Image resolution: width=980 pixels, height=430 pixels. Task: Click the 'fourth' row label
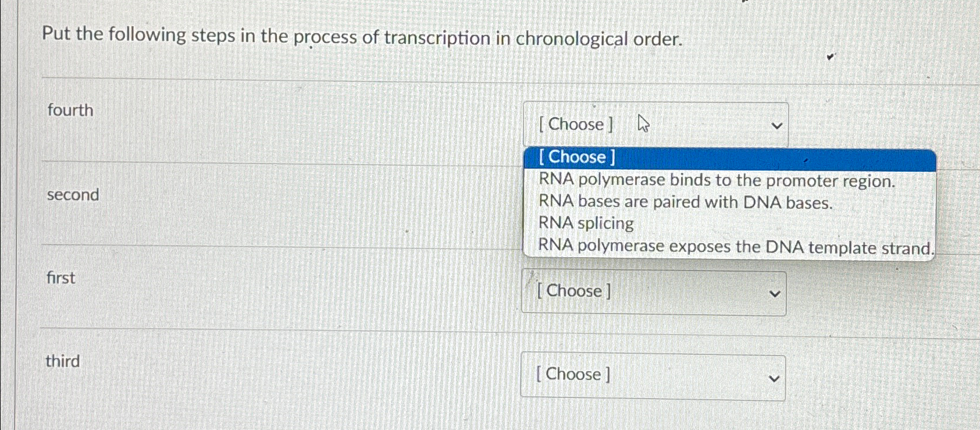click(70, 111)
